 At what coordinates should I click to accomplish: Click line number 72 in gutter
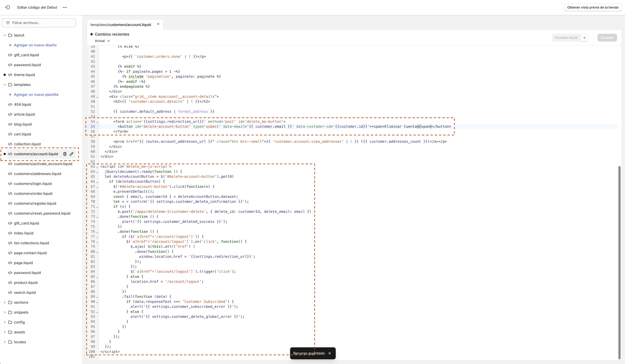pos(93,212)
